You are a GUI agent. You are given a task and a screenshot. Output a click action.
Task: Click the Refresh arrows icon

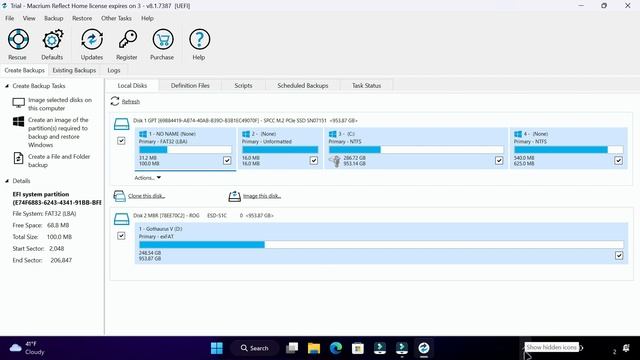tap(115, 101)
